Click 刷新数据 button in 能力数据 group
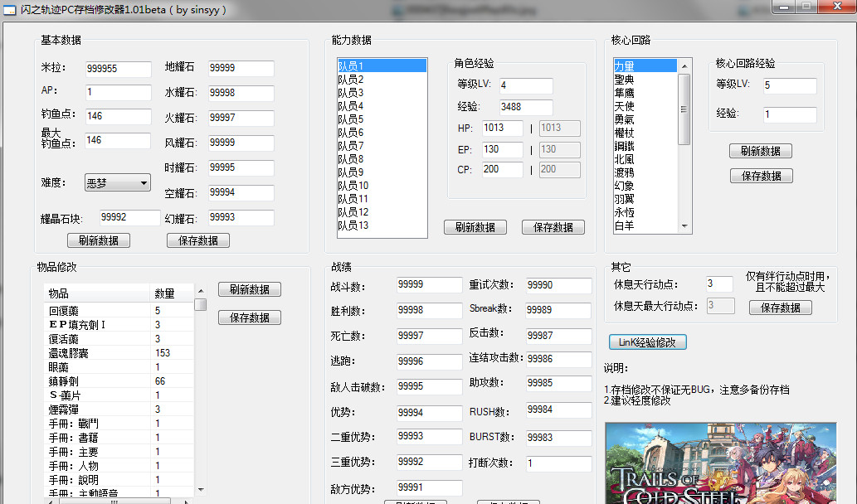The height and width of the screenshot is (504, 857). 475,228
